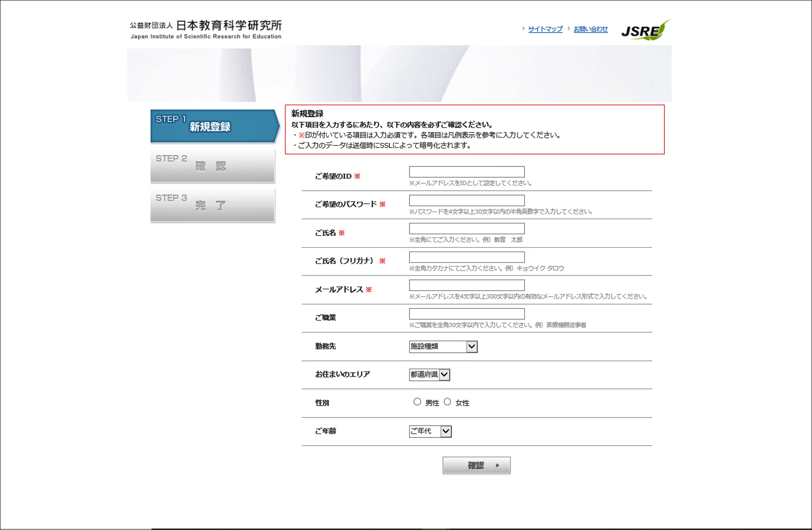Select the STEP 2 確認 tab
The image size is (812, 530).
click(212, 166)
